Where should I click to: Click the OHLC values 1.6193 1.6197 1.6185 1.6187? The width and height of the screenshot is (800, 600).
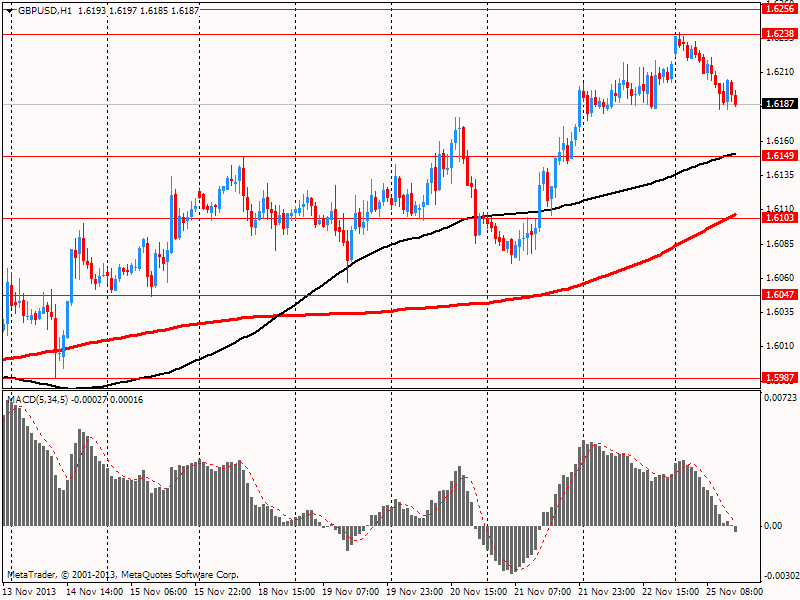[139, 10]
